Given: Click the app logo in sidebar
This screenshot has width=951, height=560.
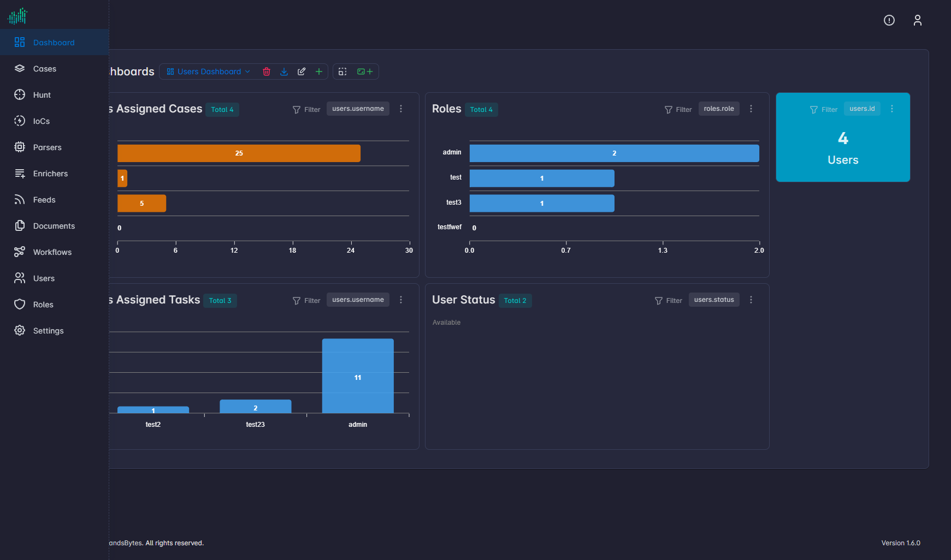Looking at the screenshot, I should click(x=17, y=16).
